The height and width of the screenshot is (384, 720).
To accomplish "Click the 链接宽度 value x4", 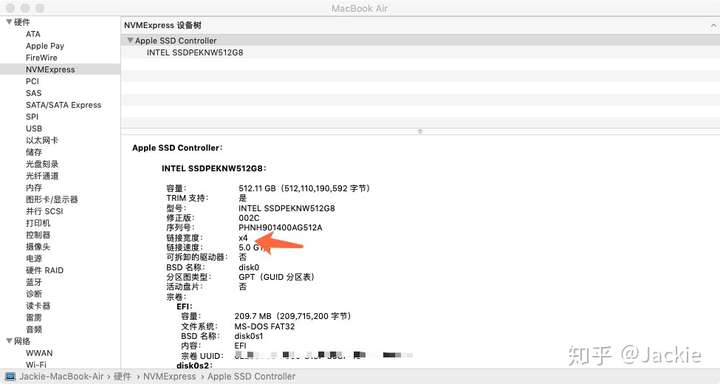I will [x=243, y=238].
